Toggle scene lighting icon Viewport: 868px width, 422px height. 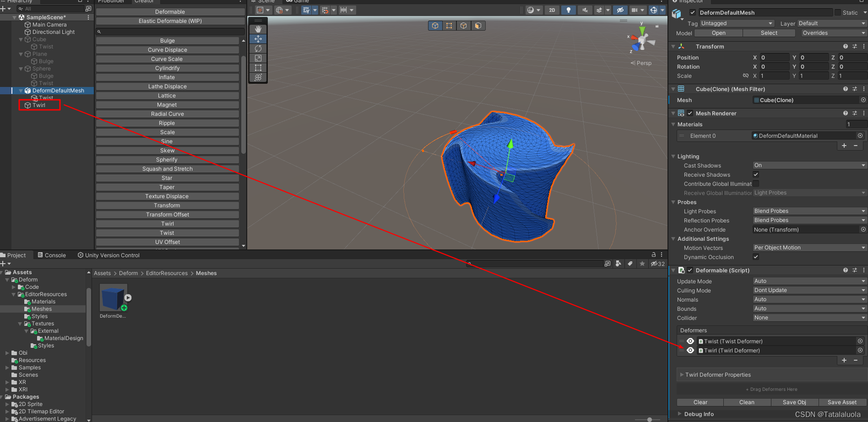pyautogui.click(x=569, y=10)
